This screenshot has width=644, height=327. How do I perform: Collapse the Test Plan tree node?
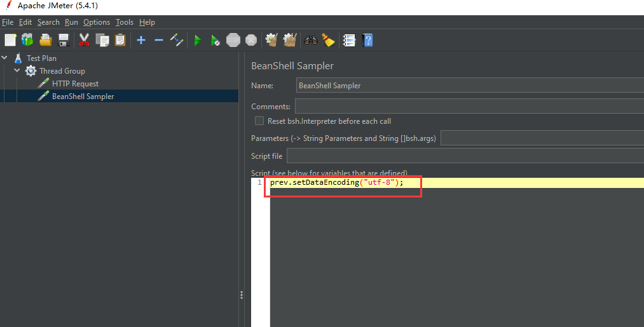[x=4, y=58]
